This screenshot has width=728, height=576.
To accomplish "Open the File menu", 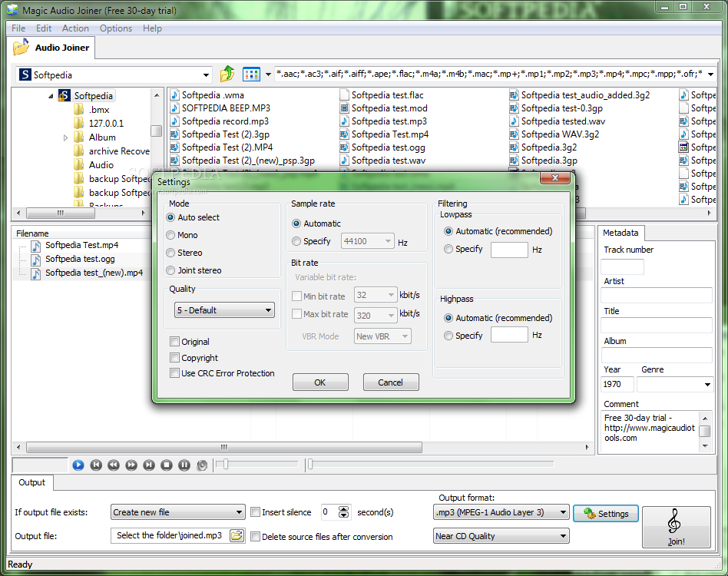I will [x=18, y=28].
